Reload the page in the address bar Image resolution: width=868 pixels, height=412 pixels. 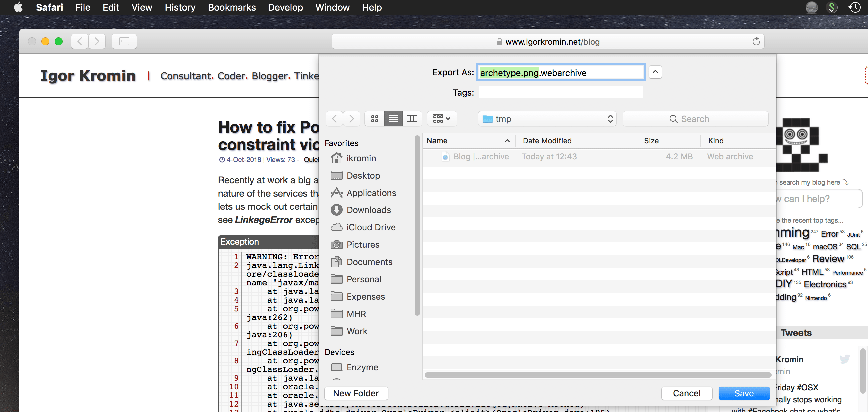[x=756, y=41]
